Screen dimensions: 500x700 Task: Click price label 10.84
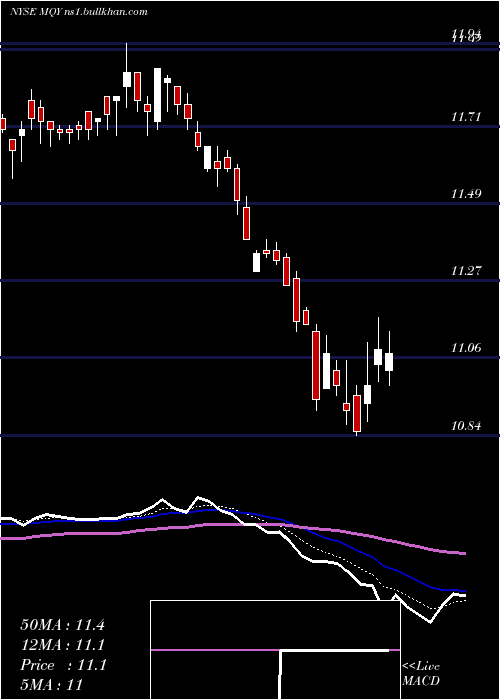click(466, 425)
